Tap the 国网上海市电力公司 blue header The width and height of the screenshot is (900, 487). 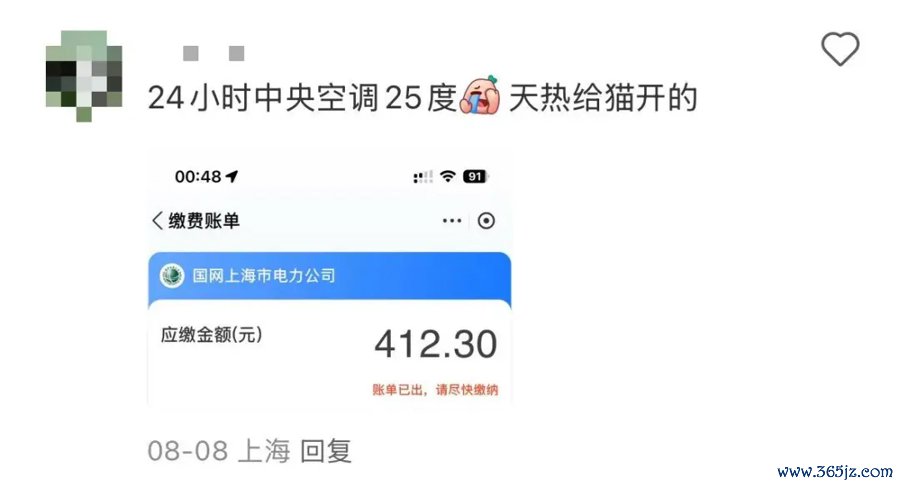pos(329,277)
